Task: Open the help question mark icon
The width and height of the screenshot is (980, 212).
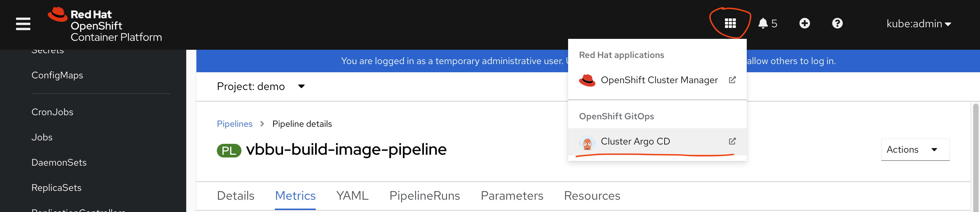Action: point(837,24)
